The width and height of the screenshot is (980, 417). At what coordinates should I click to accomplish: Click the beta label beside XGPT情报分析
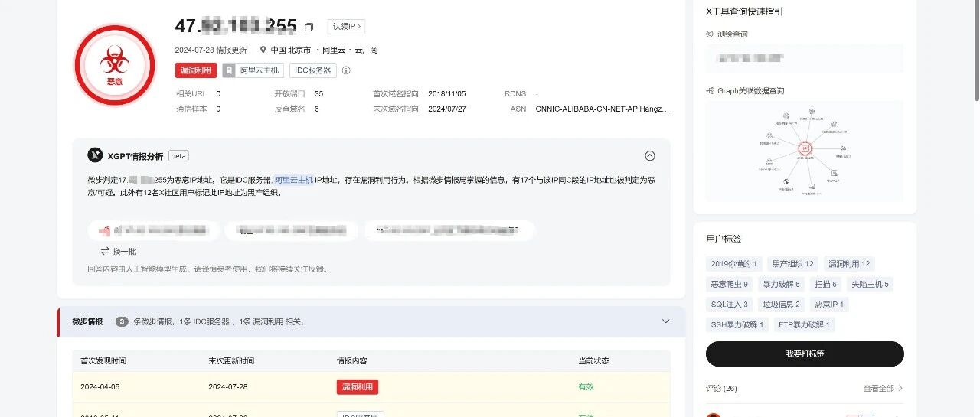(178, 156)
